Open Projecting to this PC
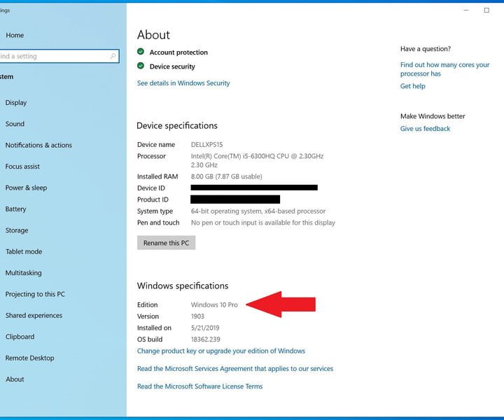This screenshot has width=504, height=420. (x=35, y=295)
